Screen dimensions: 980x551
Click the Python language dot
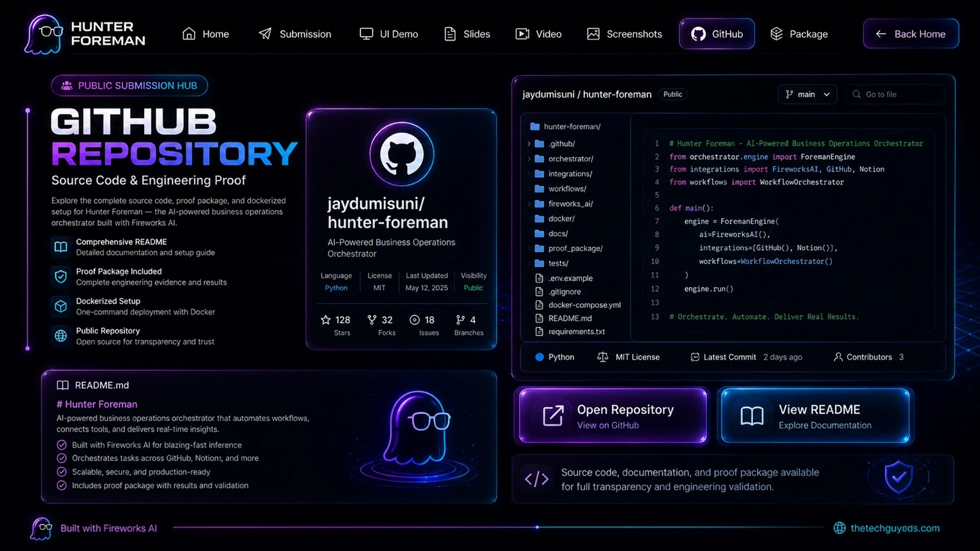[x=539, y=357]
